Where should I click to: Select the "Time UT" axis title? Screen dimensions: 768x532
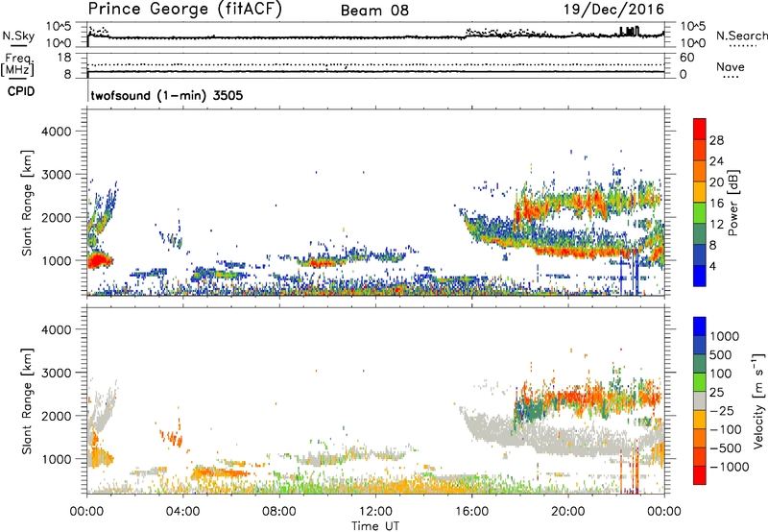(375, 526)
